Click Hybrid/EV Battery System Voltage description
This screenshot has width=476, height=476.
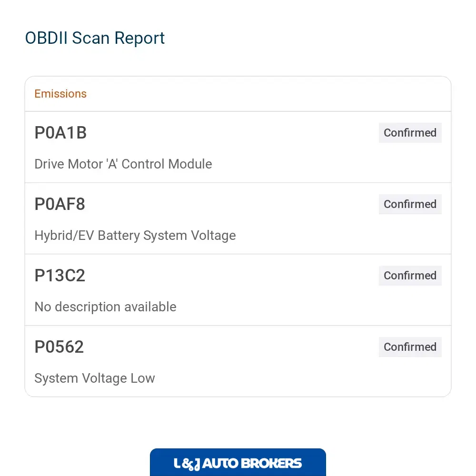click(x=135, y=236)
